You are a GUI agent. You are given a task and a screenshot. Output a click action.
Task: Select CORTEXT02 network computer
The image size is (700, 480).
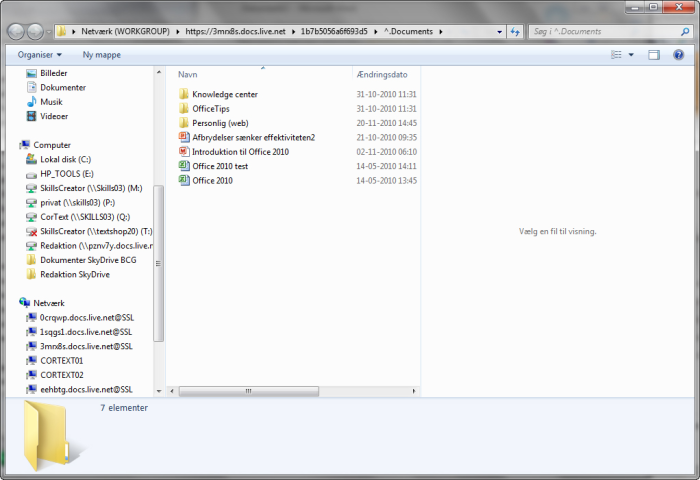click(x=62, y=375)
